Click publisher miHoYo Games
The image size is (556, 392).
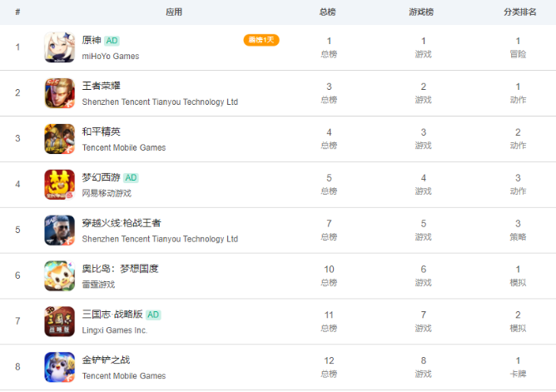click(x=111, y=56)
